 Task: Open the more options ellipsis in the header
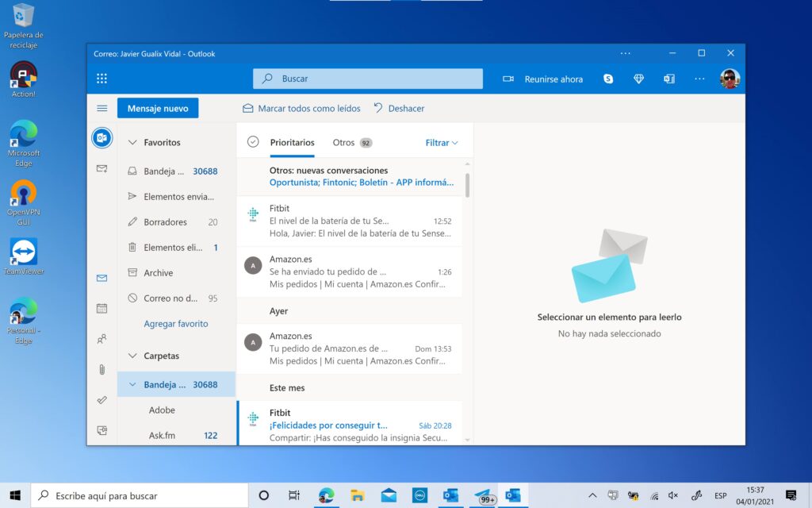(699, 79)
